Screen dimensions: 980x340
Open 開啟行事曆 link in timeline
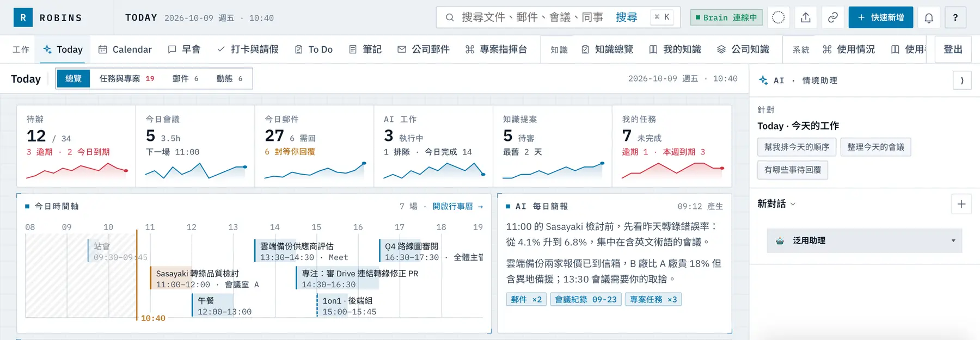(x=458, y=207)
